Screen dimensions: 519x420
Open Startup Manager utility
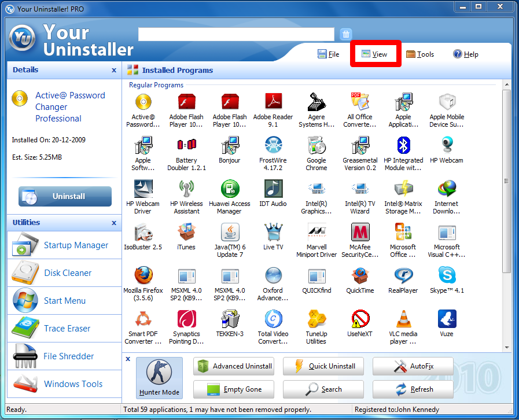click(x=65, y=245)
